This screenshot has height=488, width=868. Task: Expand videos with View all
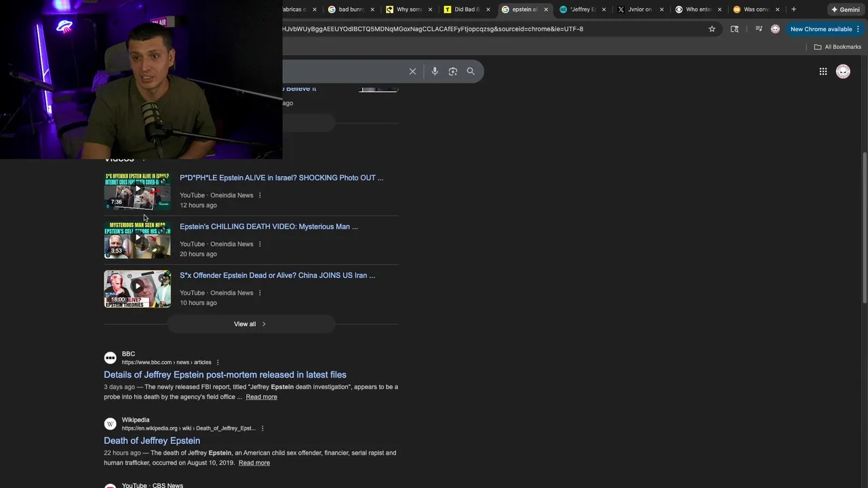[250, 324]
